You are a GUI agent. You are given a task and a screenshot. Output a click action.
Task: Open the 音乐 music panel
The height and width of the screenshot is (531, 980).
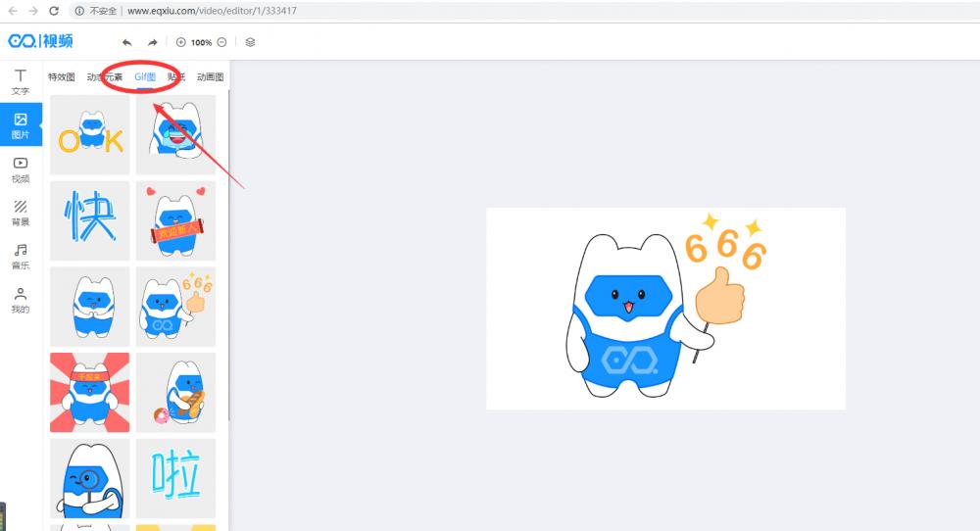[x=20, y=256]
